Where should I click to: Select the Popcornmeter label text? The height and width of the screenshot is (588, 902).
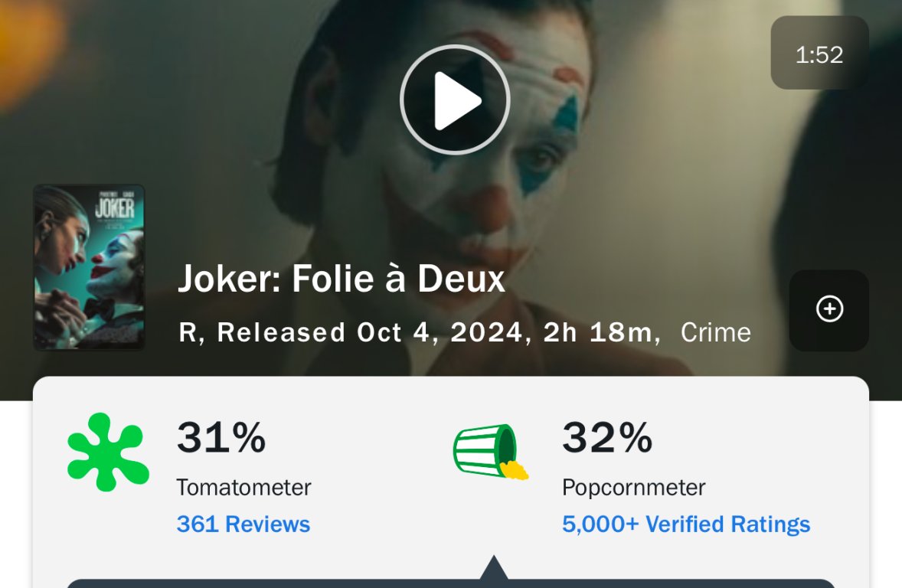point(633,487)
